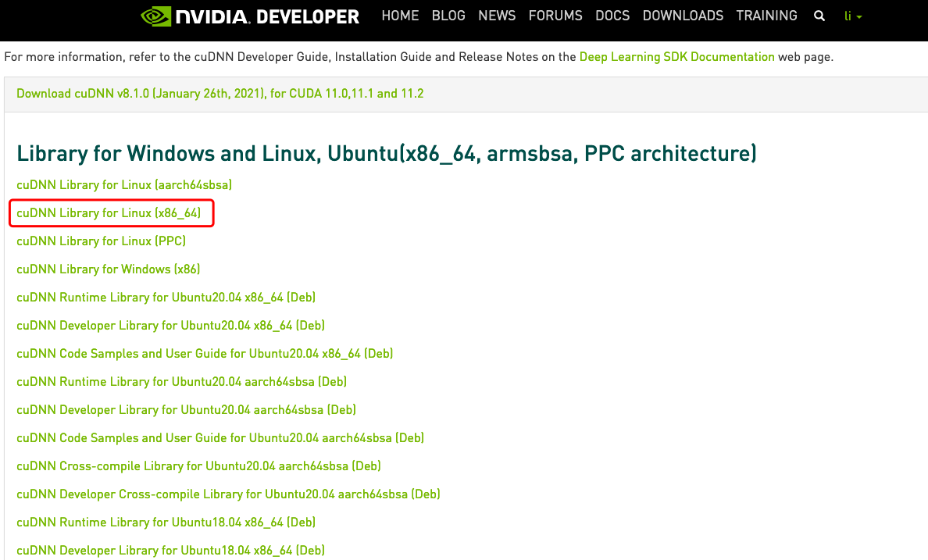Collapse the Download cuDNN v8.1.0 section header
This screenshot has height=560, width=928.
pos(220,94)
